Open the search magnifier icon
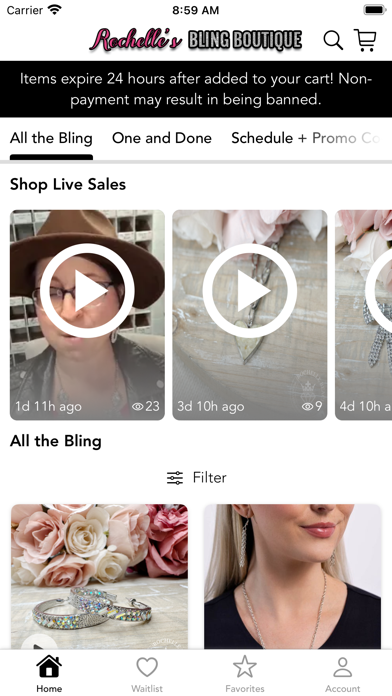 [333, 40]
